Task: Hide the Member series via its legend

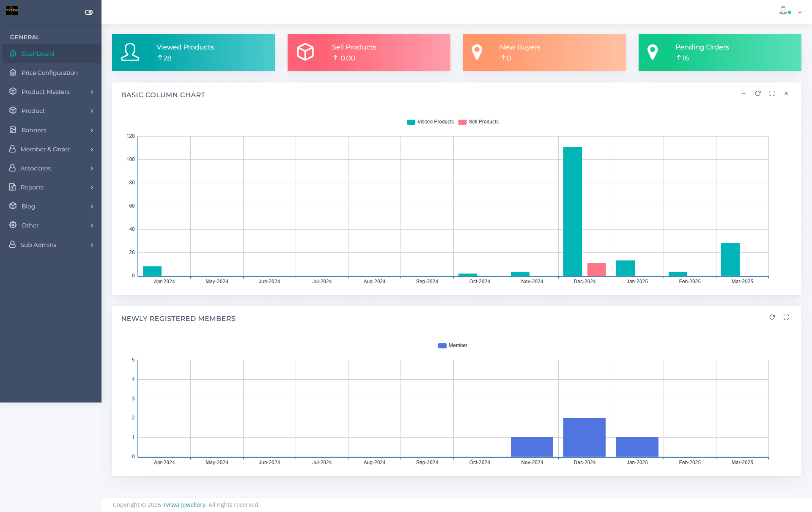Action: tap(453, 345)
